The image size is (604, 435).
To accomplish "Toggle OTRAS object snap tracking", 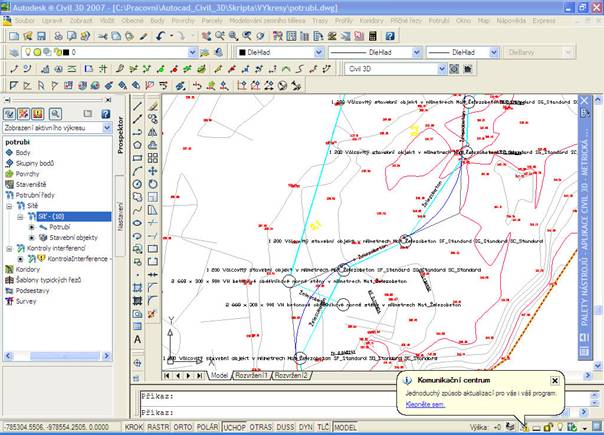I will pyautogui.click(x=261, y=427).
